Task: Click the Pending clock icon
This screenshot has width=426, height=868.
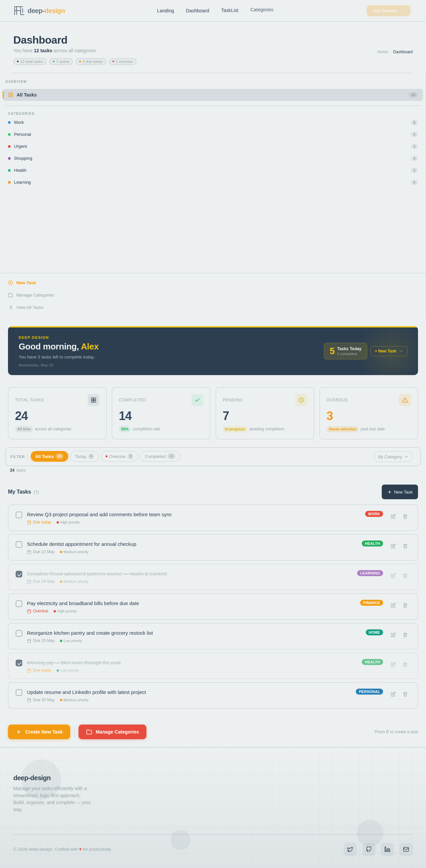Action: 301,400
